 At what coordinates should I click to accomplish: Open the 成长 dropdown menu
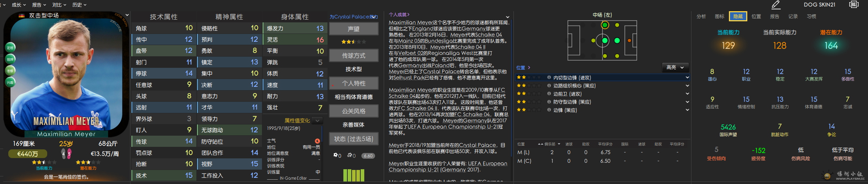tap(18, 5)
